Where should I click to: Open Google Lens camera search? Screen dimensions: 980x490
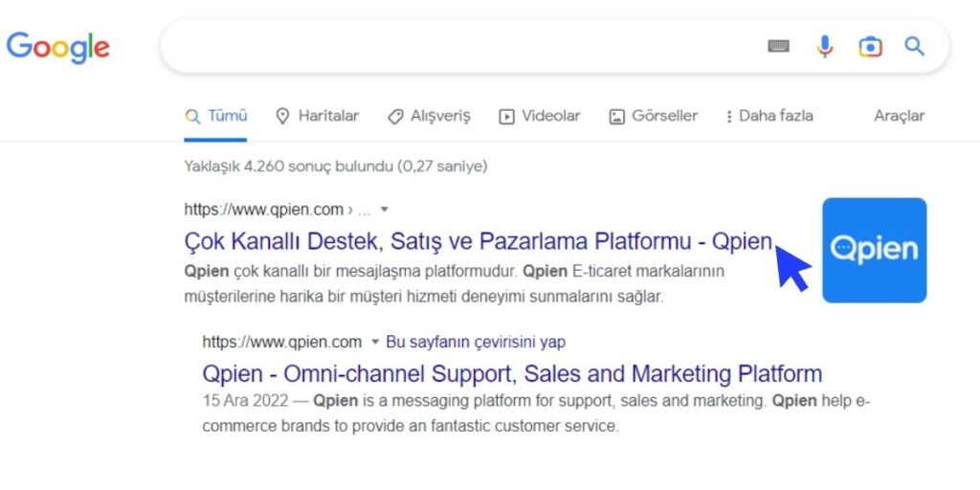coord(870,47)
